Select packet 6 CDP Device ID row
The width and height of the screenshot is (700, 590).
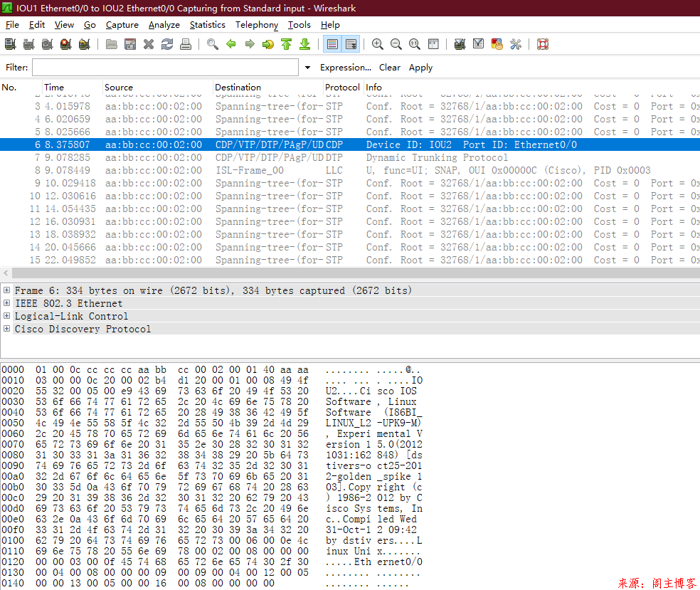350,144
